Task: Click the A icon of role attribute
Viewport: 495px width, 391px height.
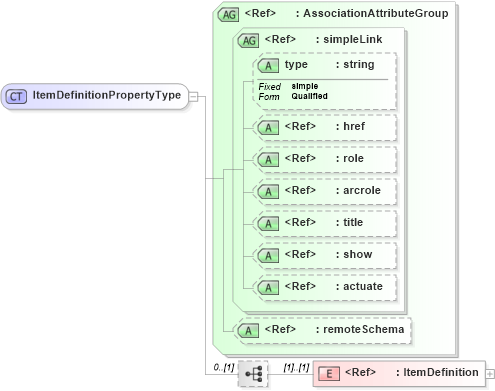Action: (268, 160)
